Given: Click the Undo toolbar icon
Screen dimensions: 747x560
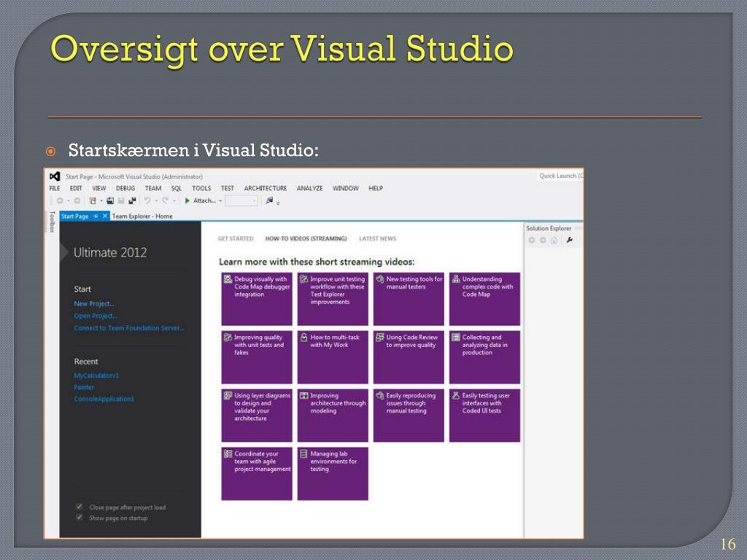Looking at the screenshot, I should (147, 201).
